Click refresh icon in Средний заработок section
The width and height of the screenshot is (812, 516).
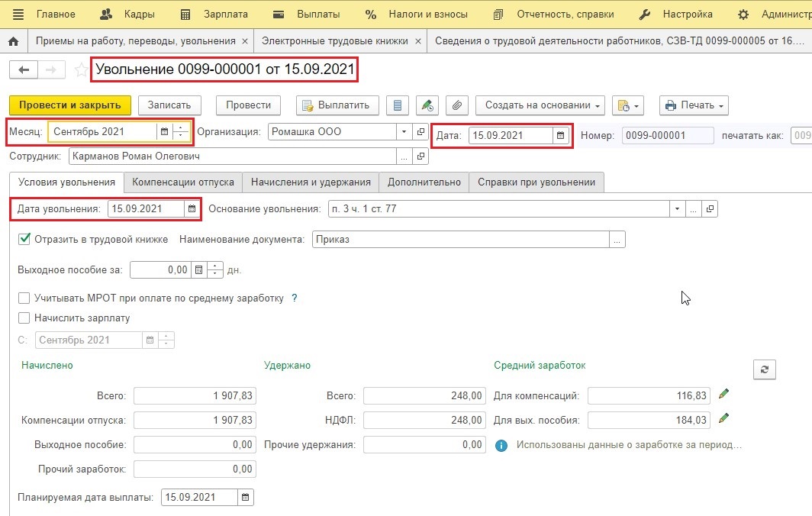765,369
